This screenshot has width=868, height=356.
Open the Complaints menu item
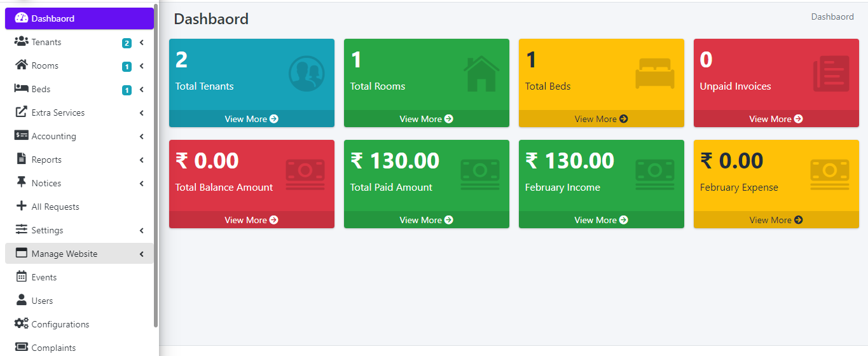pyautogui.click(x=53, y=348)
